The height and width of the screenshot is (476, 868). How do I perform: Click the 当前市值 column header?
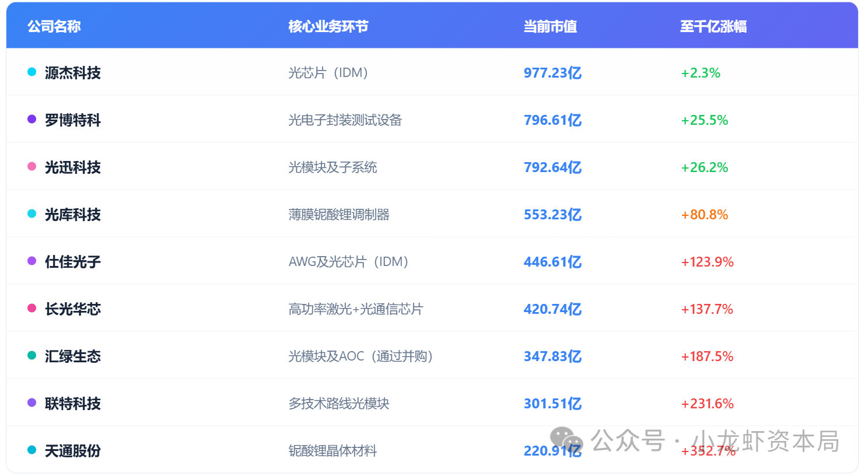point(550,26)
